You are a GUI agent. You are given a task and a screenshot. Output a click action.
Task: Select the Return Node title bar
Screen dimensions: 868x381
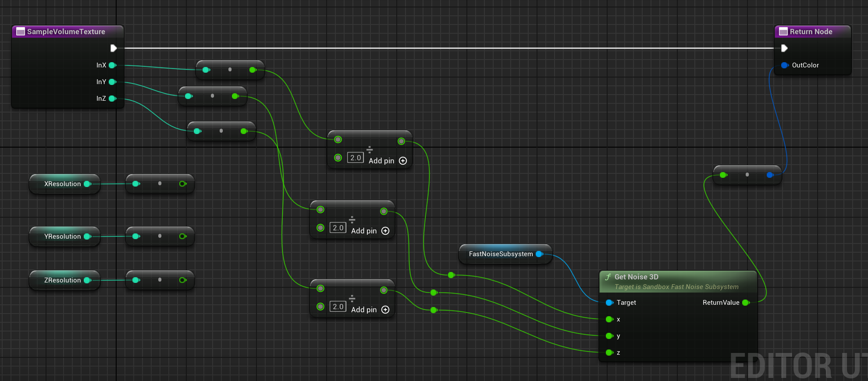[x=812, y=32]
